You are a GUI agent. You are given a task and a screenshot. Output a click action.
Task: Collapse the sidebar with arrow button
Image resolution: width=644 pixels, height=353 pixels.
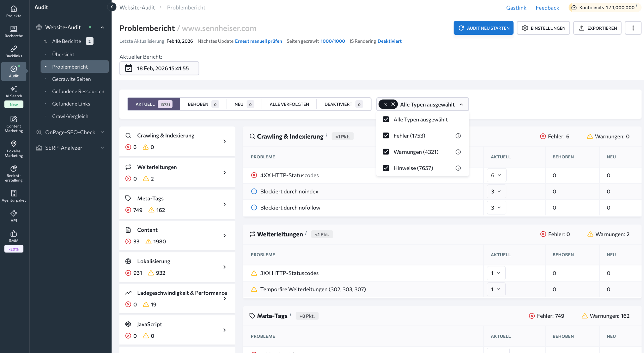pyautogui.click(x=112, y=7)
